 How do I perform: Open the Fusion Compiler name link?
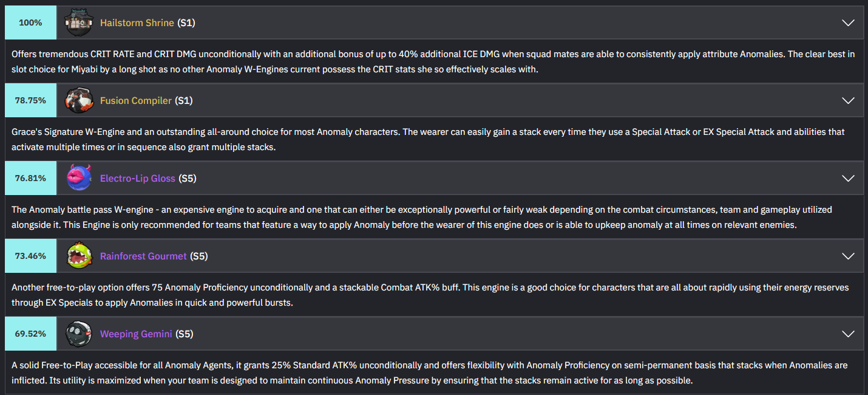(x=135, y=101)
